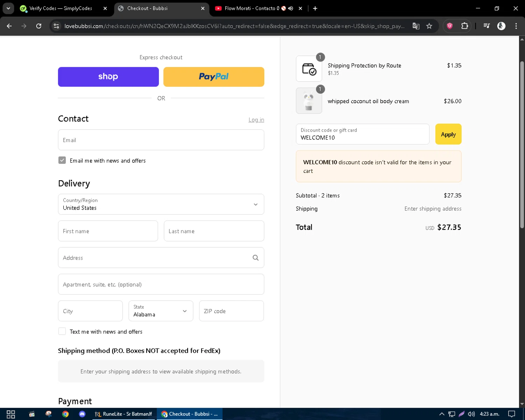Open Windows Task View icon
The height and width of the screenshot is (420, 525).
pos(11,414)
